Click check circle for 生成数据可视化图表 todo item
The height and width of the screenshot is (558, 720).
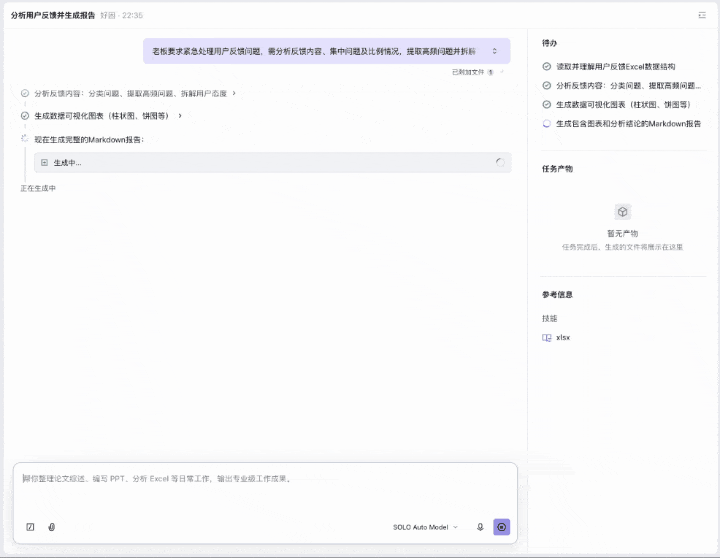(547, 104)
